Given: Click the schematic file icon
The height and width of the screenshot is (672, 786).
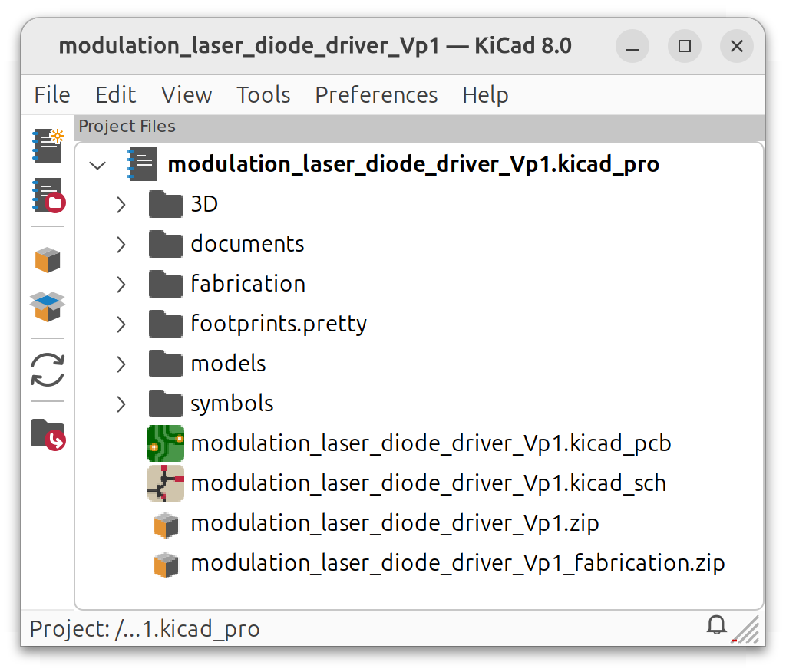Looking at the screenshot, I should [x=165, y=483].
